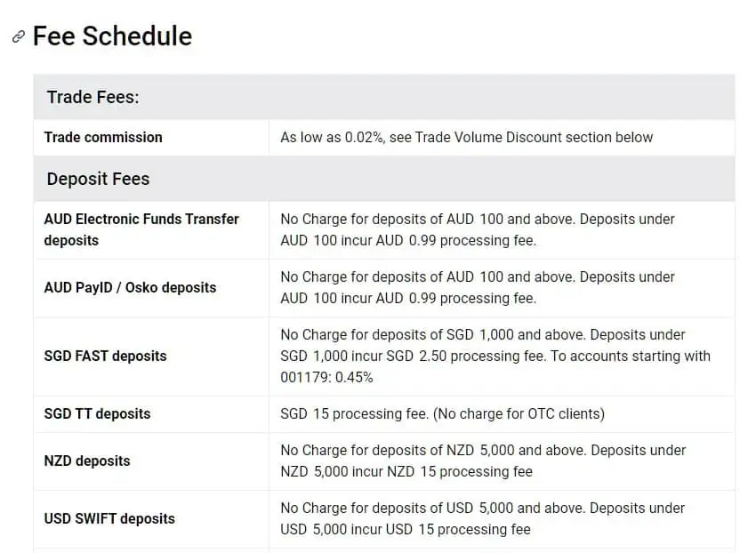Click the Fee Schedule heading
The image size is (756, 553).
click(112, 36)
